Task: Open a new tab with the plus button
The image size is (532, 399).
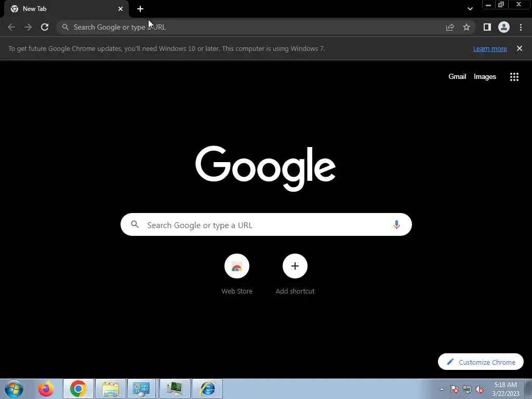Action: [140, 9]
